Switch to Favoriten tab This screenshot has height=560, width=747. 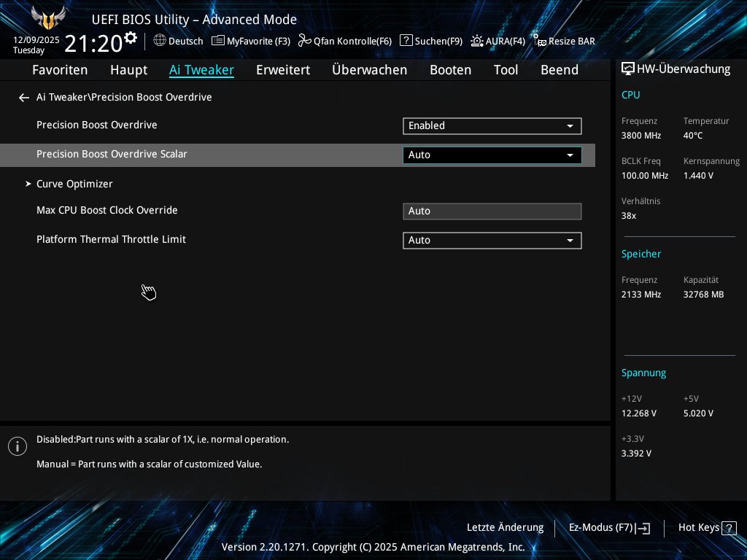pos(60,69)
